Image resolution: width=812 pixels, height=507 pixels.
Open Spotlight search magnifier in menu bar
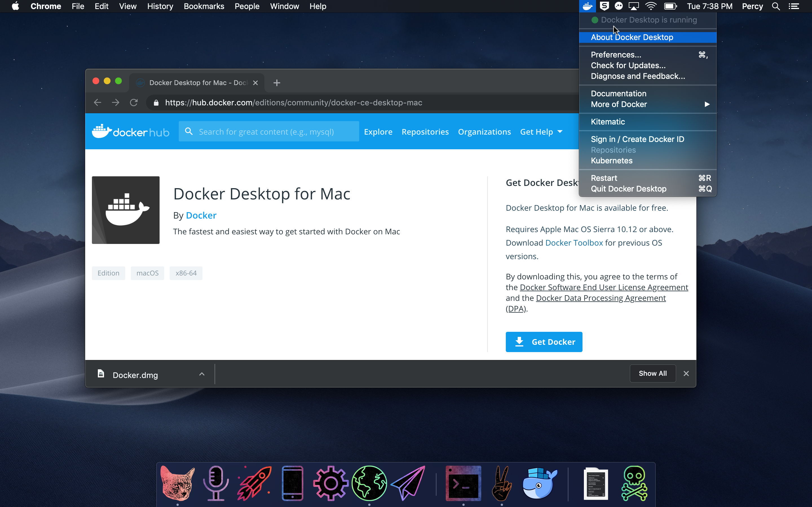775,6
